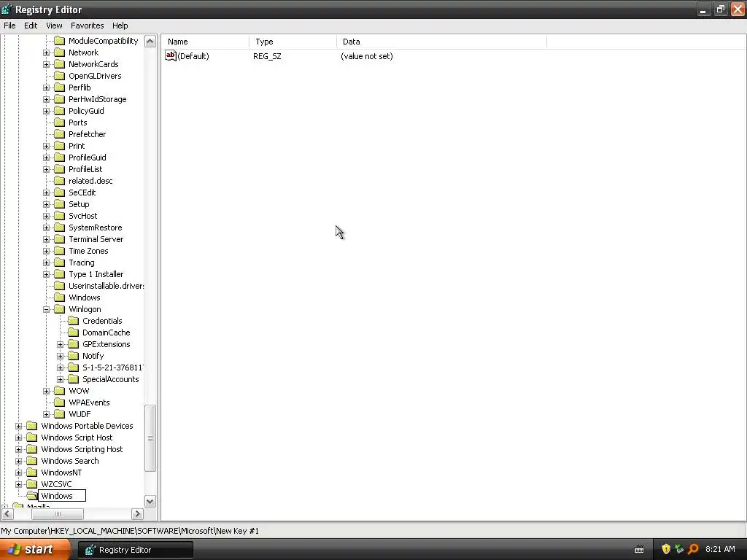This screenshot has height=560, width=747.
Task: Expand the Notify subkey
Action: click(60, 356)
